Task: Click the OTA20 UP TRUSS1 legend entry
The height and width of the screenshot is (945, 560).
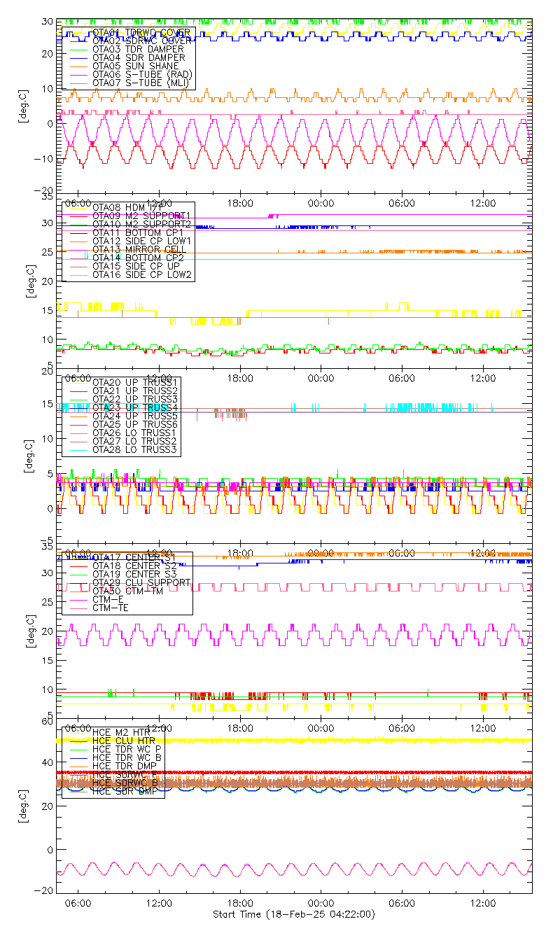Action: click(135, 382)
